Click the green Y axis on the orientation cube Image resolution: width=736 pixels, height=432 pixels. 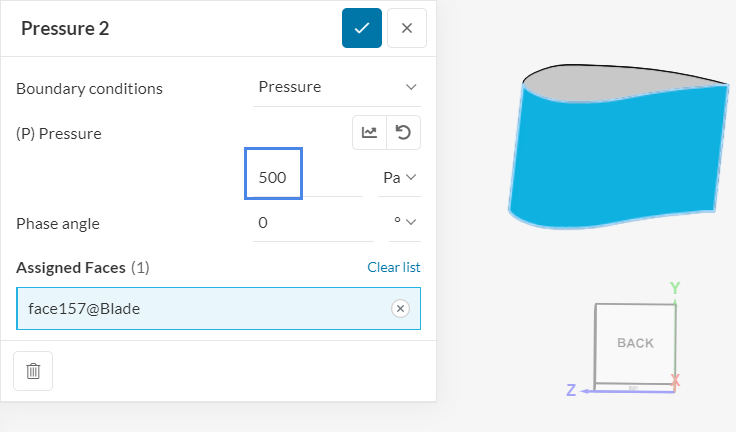click(x=675, y=289)
